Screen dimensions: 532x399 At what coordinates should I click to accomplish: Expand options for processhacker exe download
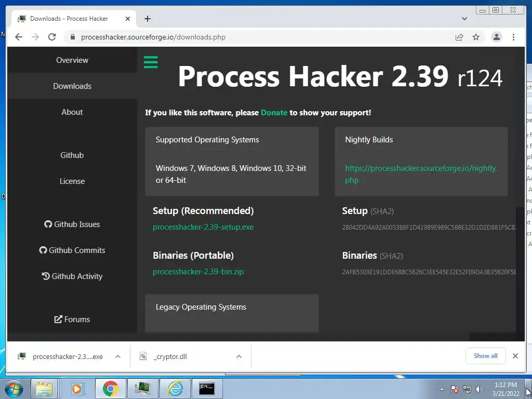[x=118, y=356]
